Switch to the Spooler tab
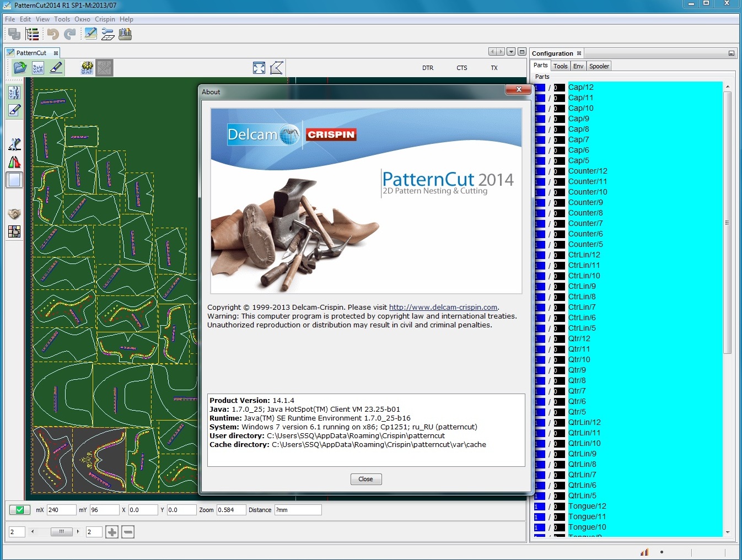 (x=599, y=66)
